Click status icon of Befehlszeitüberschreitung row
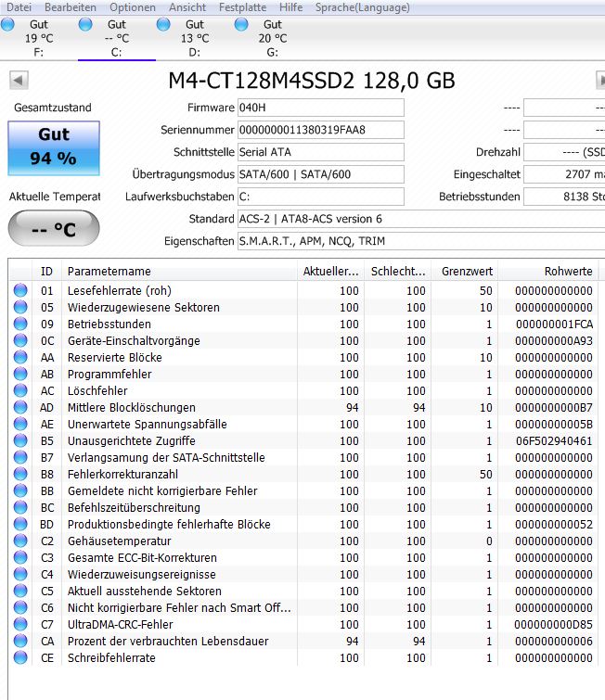Image resolution: width=605 pixels, height=700 pixels. tap(20, 507)
